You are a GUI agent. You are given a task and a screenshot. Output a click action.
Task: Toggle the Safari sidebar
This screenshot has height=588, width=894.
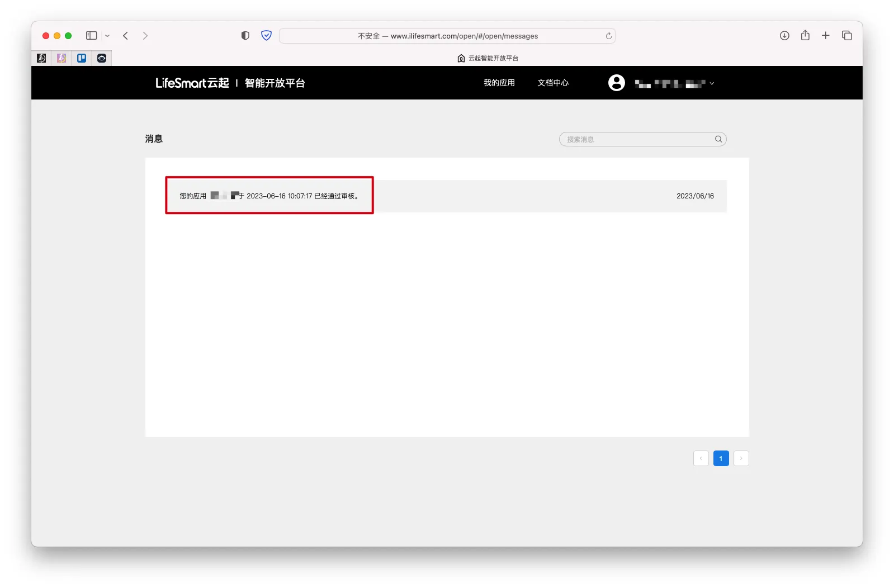click(92, 36)
